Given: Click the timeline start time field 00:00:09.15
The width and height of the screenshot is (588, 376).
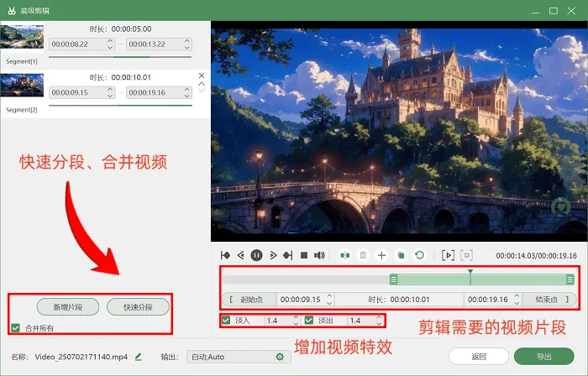Looking at the screenshot, I should tap(301, 300).
